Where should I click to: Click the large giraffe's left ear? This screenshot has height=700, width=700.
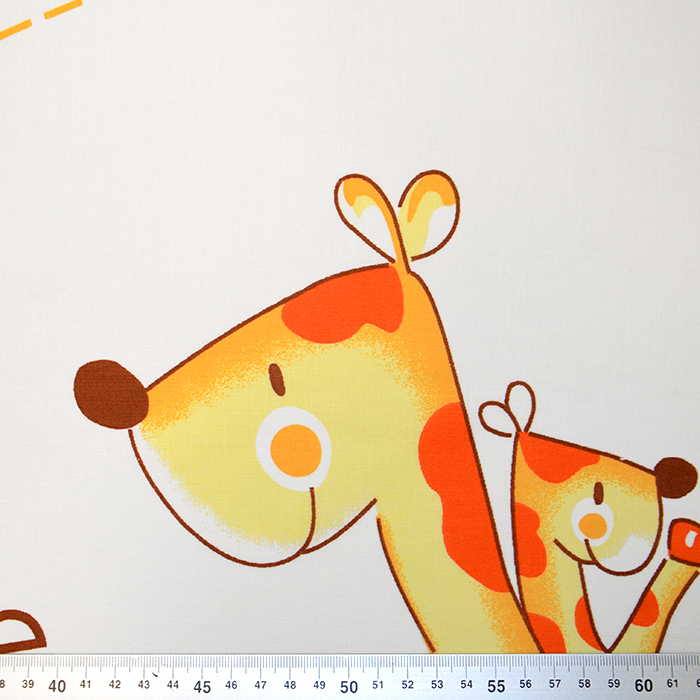368,207
